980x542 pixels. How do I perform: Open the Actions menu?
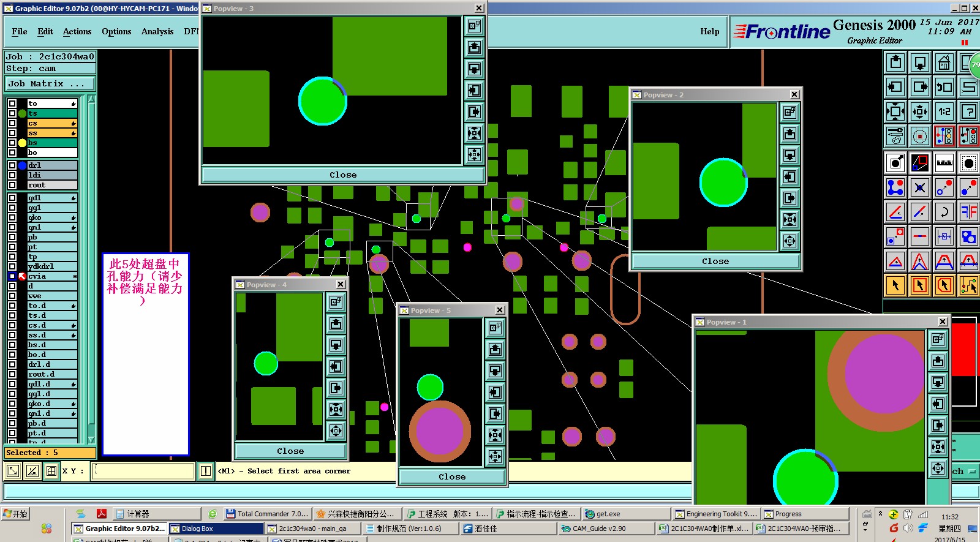(x=77, y=31)
